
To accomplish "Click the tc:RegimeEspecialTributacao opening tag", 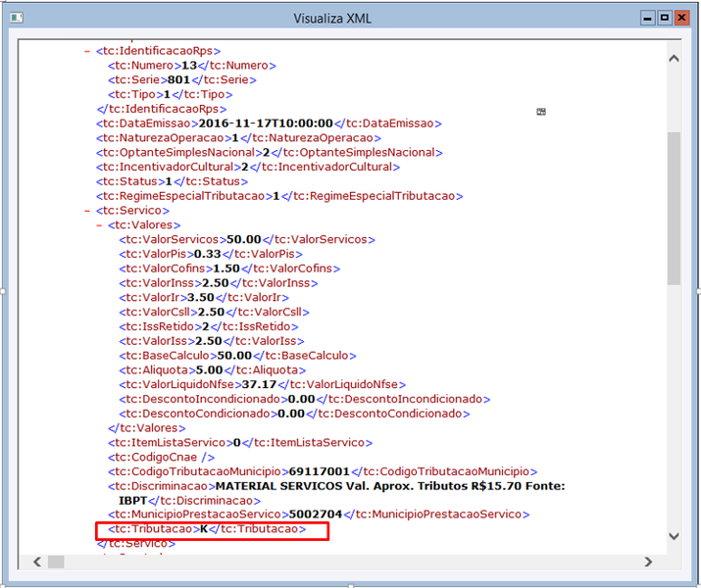I will (184, 196).
